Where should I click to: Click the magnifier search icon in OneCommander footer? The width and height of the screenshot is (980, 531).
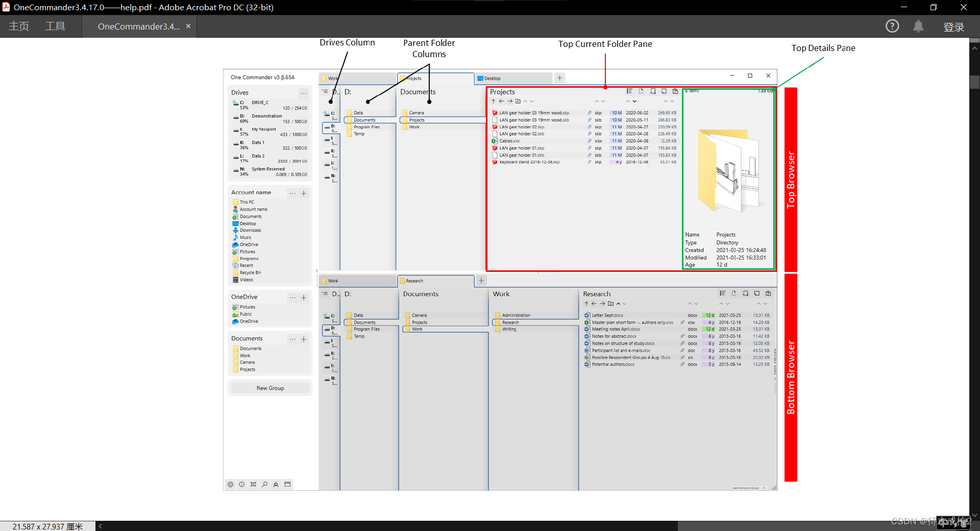[264, 485]
